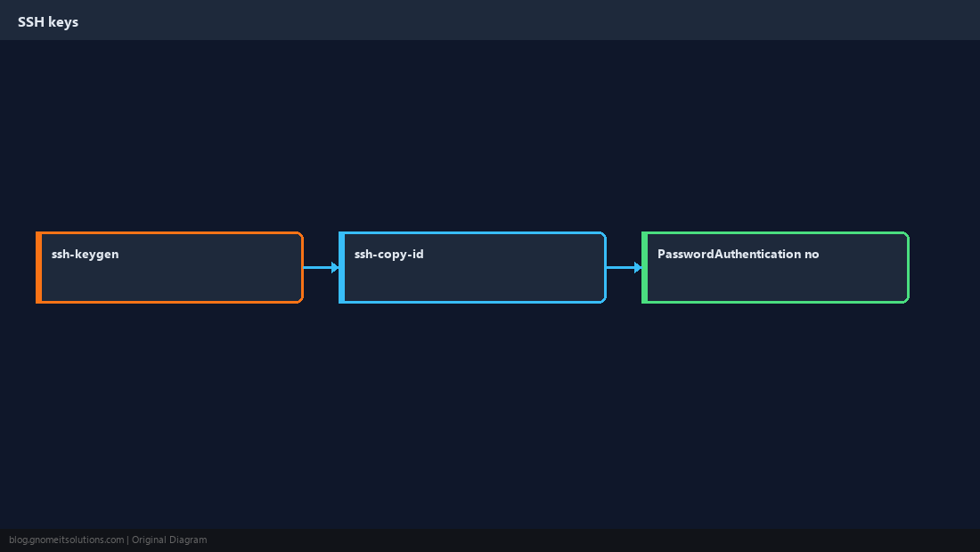Image resolution: width=980 pixels, height=552 pixels.
Task: Select the green accent bar on PasswordAuthentication box
Action: 645,268
